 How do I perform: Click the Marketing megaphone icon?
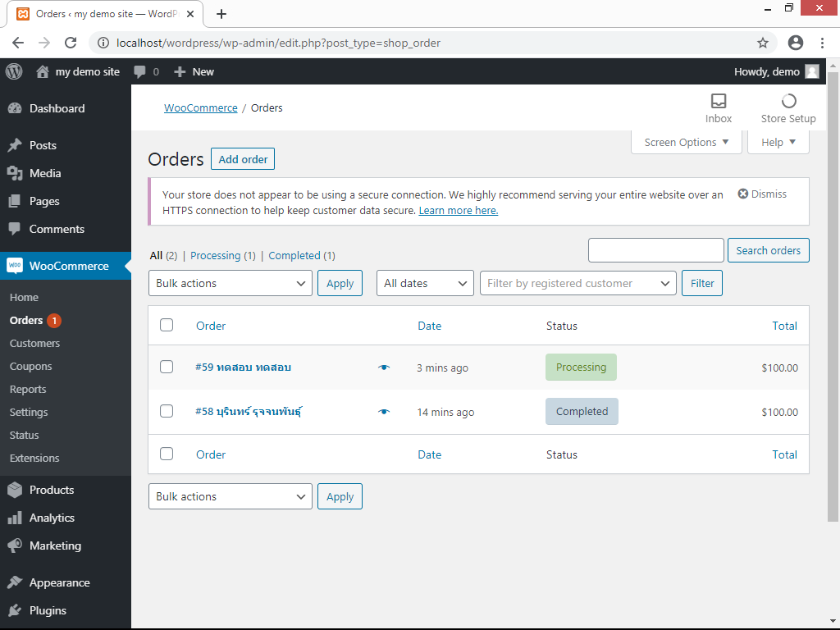point(15,546)
